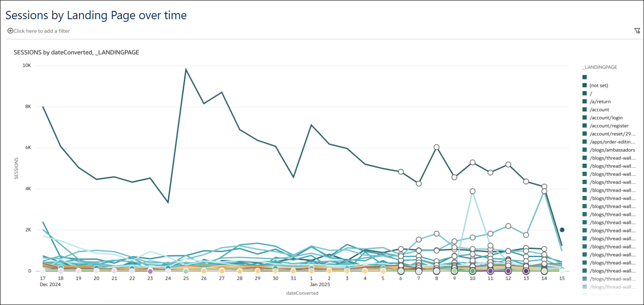This screenshot has height=305, width=644.
Task: Select the purple data point on Jan 12
Action: (508, 271)
